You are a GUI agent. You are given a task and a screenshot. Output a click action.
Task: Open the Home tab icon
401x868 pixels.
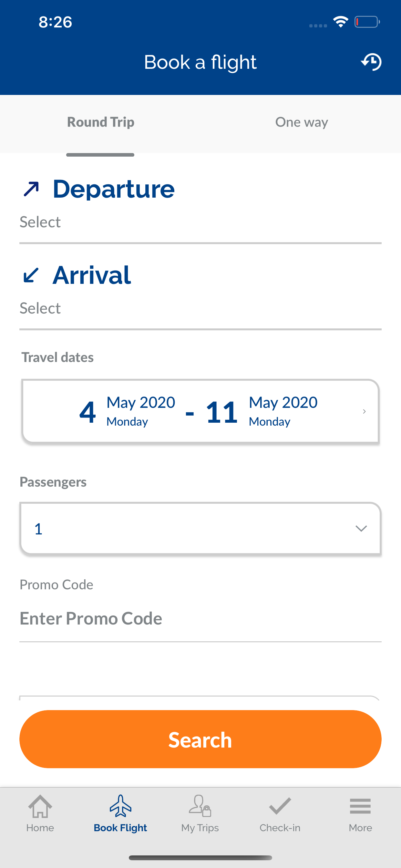[40, 806]
